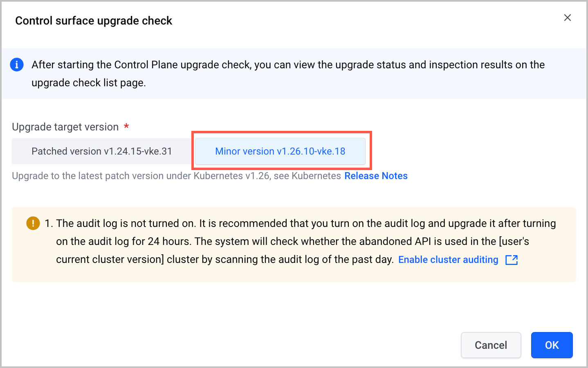588x368 pixels.
Task: Click the blue info icon in banner
Action: point(17,65)
